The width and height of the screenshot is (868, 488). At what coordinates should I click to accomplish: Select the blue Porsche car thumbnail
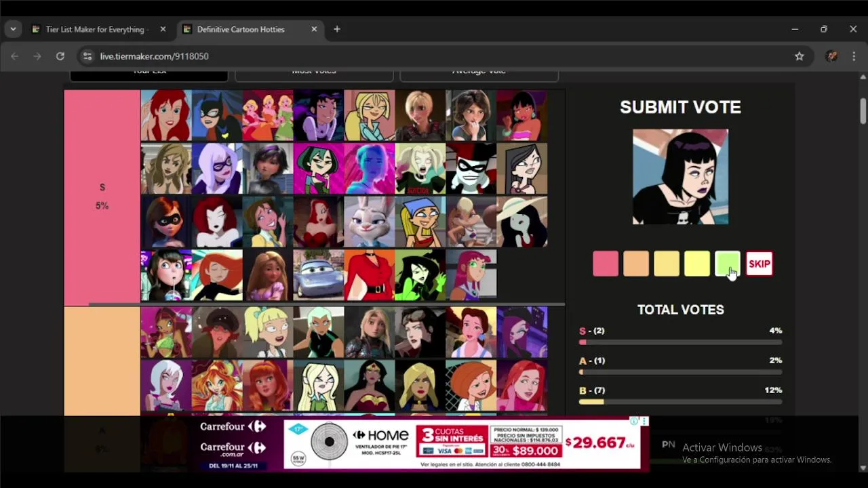pyautogui.click(x=319, y=274)
